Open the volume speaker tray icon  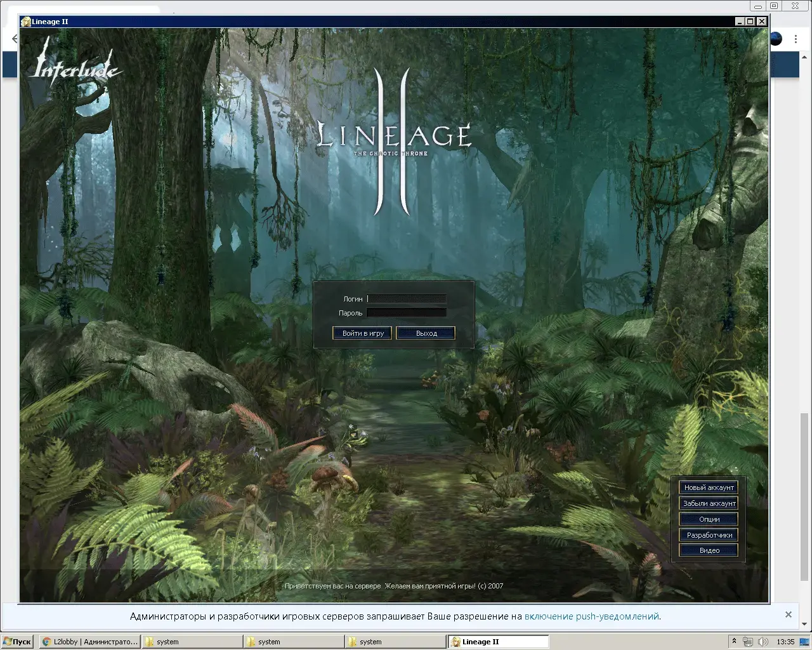coord(764,642)
